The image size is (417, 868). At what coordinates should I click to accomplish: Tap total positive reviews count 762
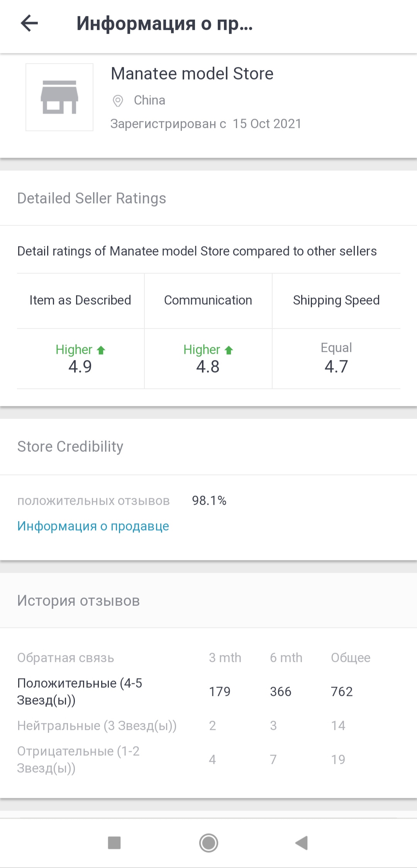coord(342,692)
